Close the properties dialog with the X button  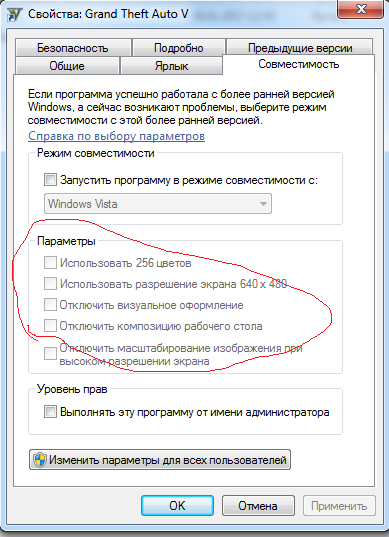coord(361,10)
